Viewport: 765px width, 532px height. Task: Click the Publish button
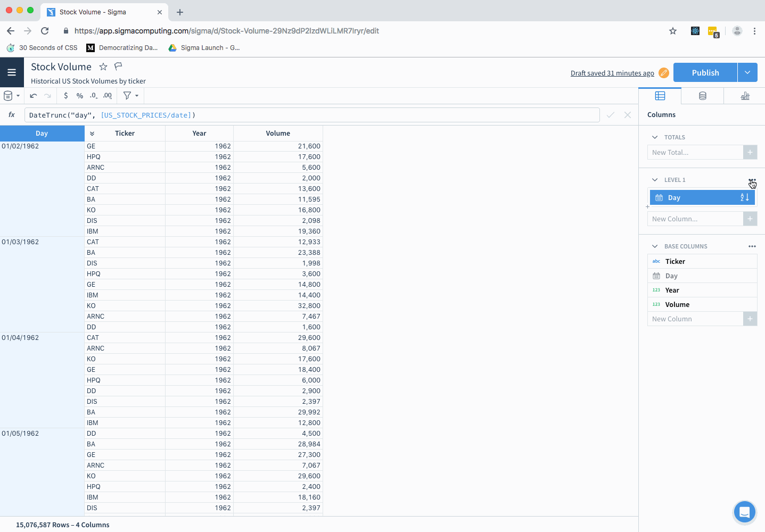click(705, 72)
